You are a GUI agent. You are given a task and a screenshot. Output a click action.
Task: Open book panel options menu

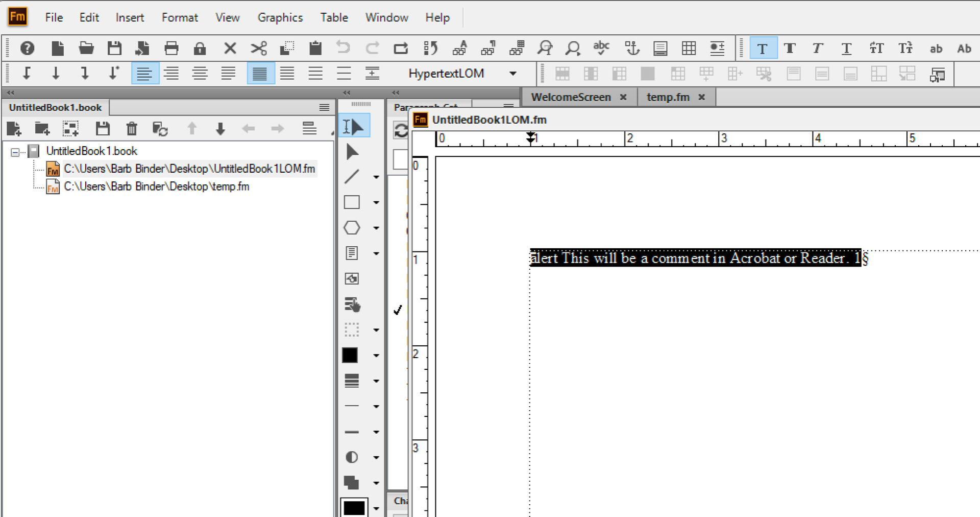coord(324,107)
